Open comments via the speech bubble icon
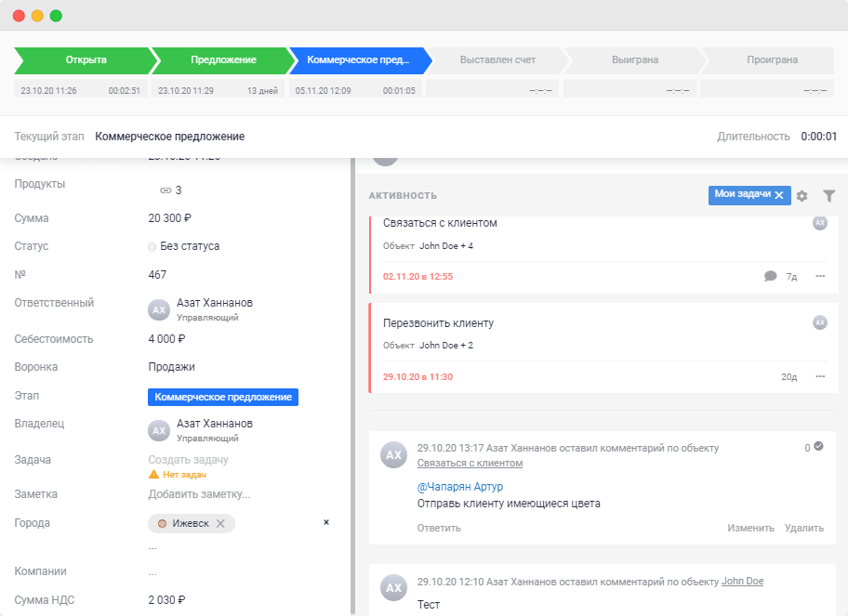 click(x=769, y=275)
